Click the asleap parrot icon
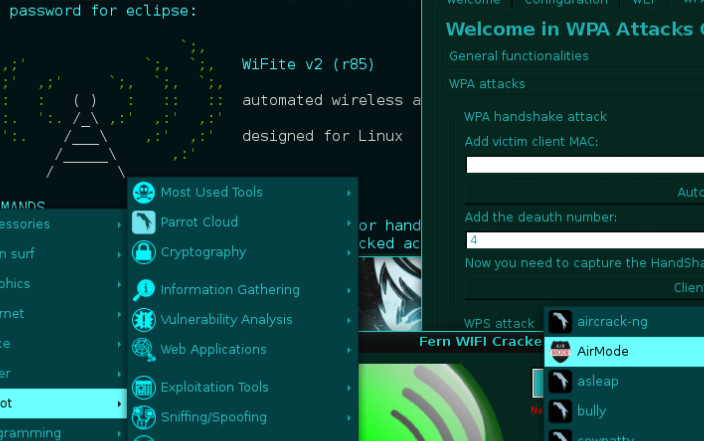The height and width of the screenshot is (441, 704). click(560, 381)
